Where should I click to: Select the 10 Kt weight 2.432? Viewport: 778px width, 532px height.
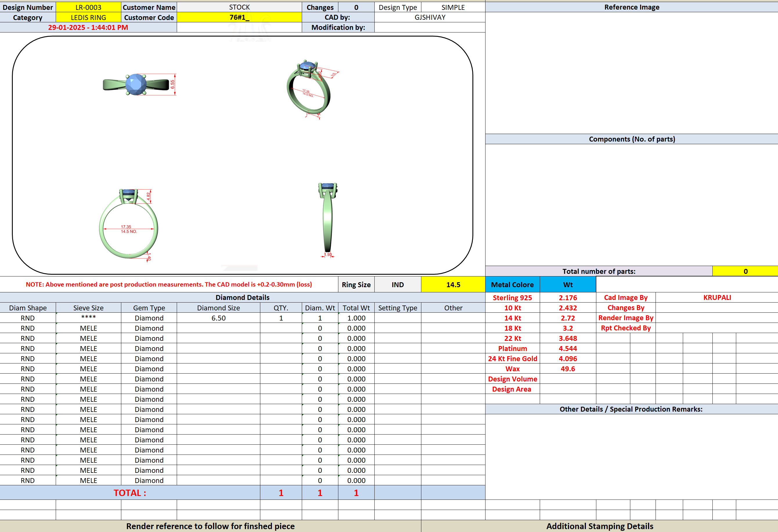(x=568, y=308)
